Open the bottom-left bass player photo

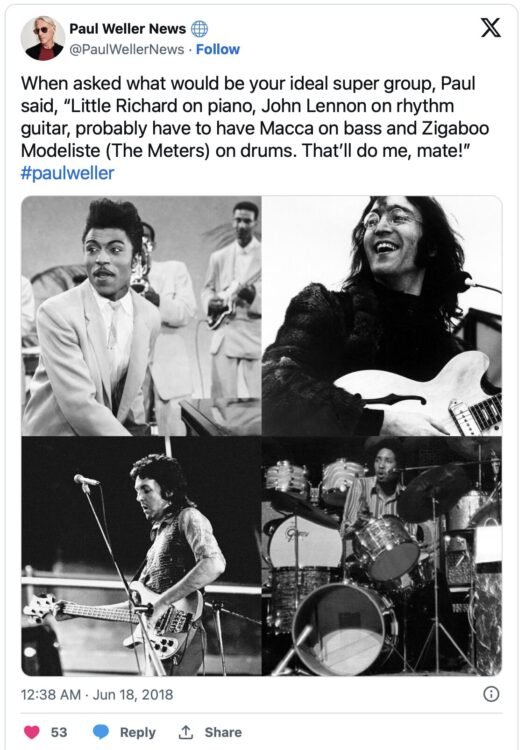pyautogui.click(x=142, y=556)
